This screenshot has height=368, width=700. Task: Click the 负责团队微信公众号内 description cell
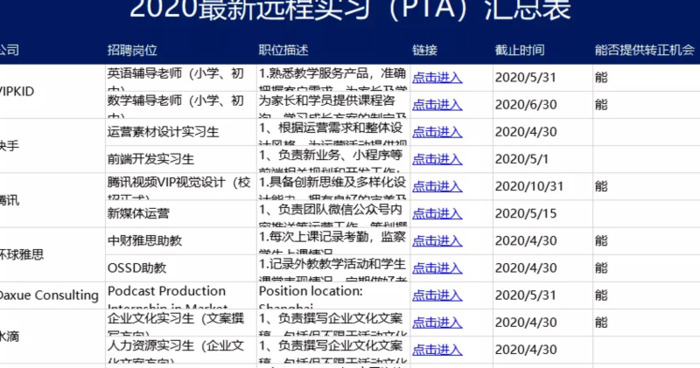pyautogui.click(x=333, y=214)
